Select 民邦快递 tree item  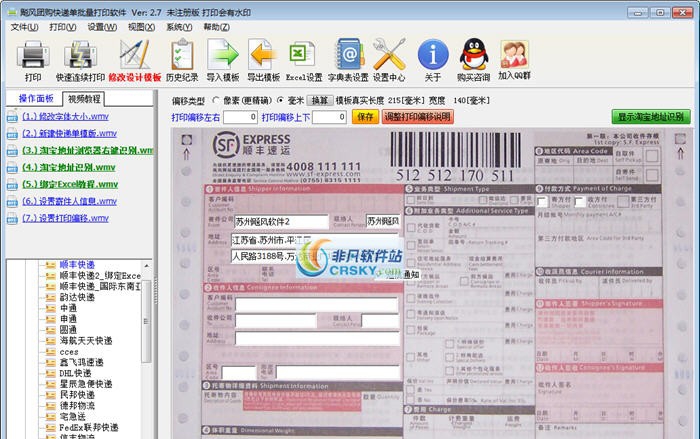[x=77, y=395]
